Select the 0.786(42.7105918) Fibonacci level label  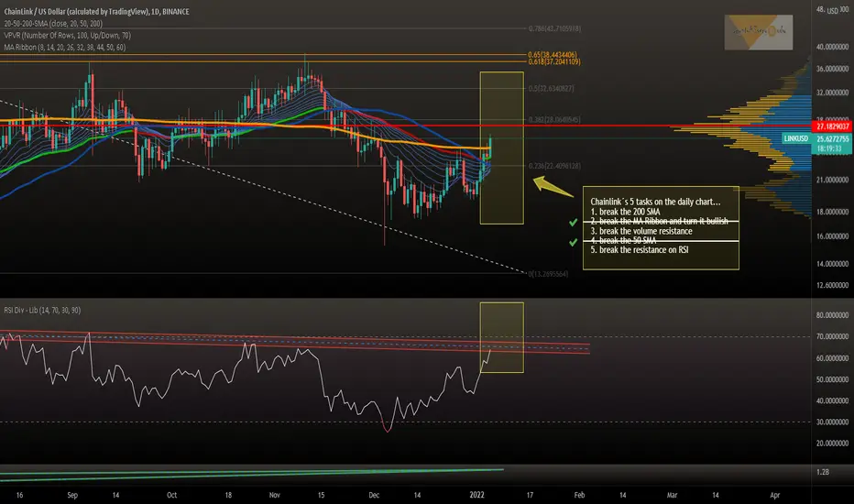pyautogui.click(x=554, y=28)
